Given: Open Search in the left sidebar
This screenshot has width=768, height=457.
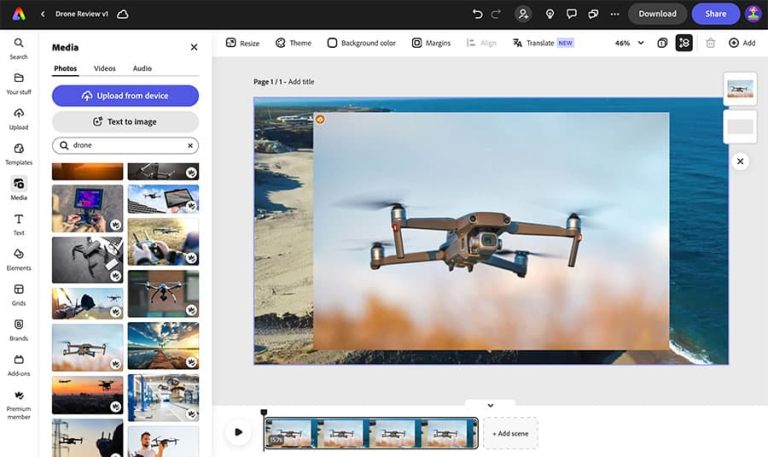Looking at the screenshot, I should [19, 49].
